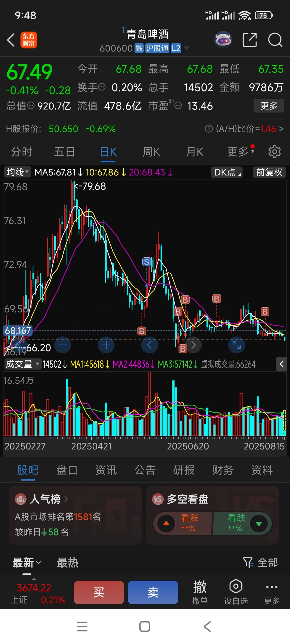290x644 pixels.
Task: Share the stock page via export icon
Action: point(249,40)
